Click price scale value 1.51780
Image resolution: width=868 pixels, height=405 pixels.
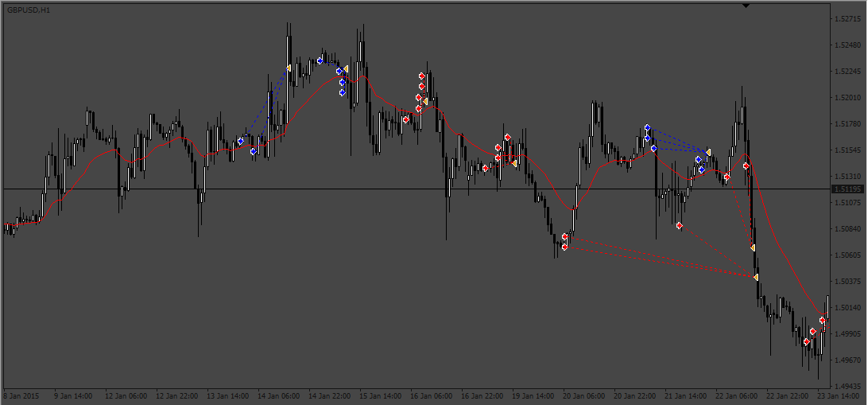pos(849,124)
